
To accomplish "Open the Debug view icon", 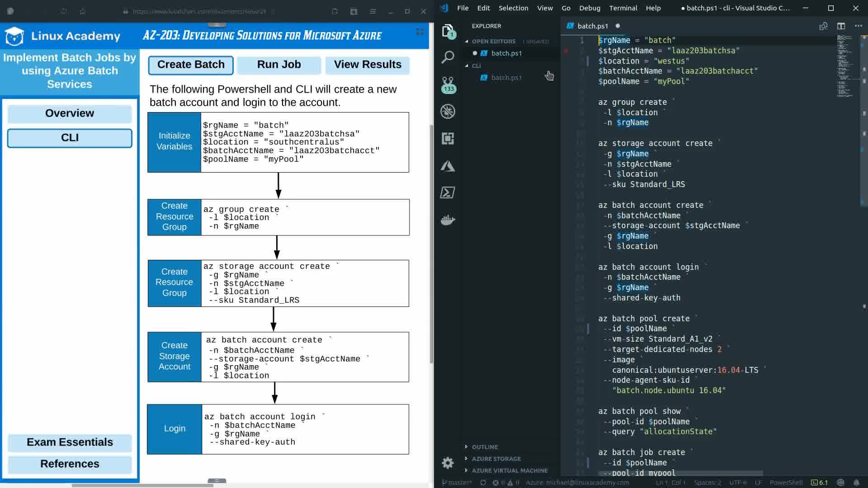I will 448,111.
